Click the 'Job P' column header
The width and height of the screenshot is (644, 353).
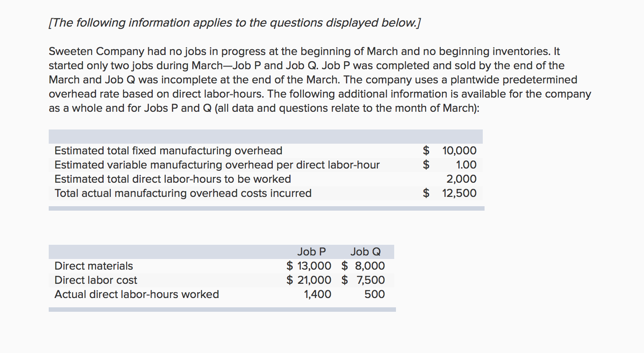pos(311,252)
